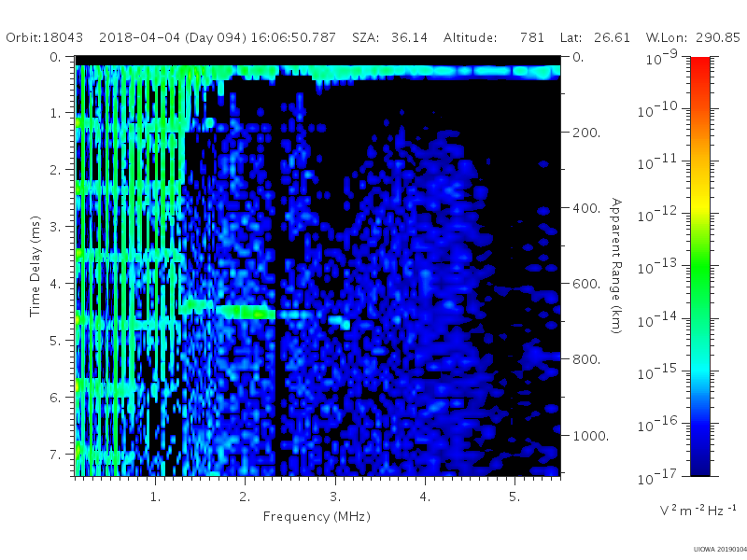
Task: Click the Frequency (MHz) axis label
Action: 317,517
